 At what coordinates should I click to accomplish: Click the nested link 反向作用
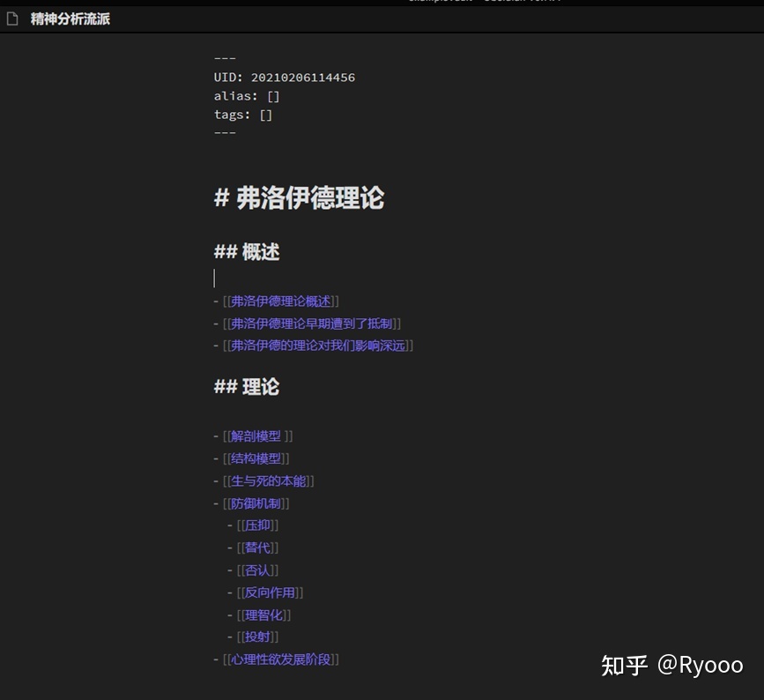point(270,592)
